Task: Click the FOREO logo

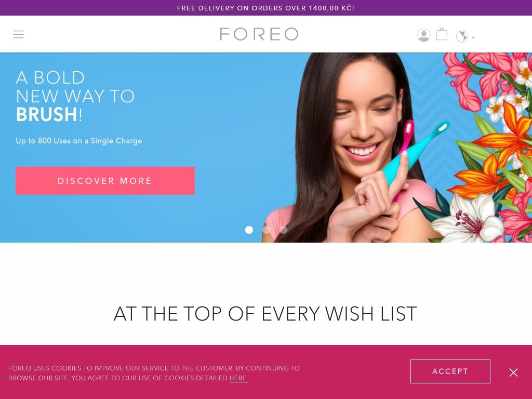Action: click(259, 34)
